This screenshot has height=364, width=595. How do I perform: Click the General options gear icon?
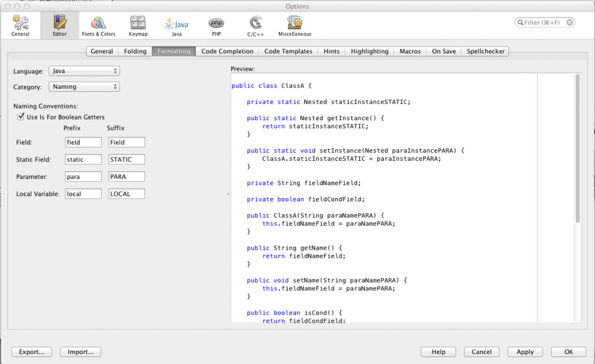[x=20, y=25]
